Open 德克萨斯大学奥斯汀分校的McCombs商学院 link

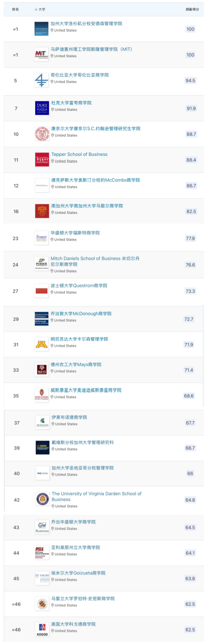(96, 180)
